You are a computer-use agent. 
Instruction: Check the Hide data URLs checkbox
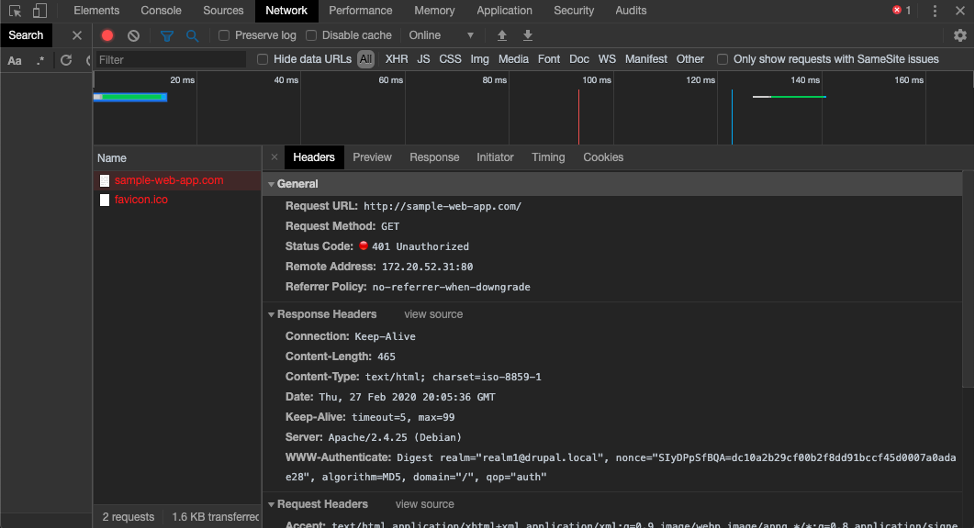(x=262, y=59)
